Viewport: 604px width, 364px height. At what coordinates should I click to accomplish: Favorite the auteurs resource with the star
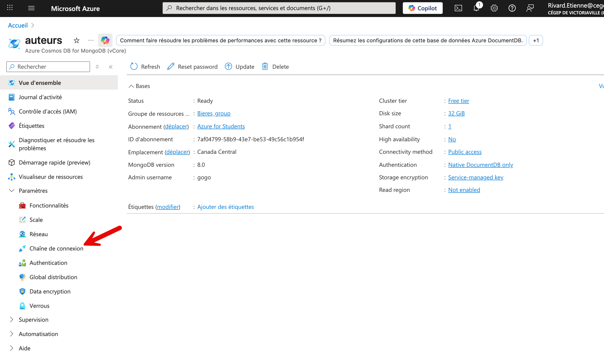(x=76, y=41)
